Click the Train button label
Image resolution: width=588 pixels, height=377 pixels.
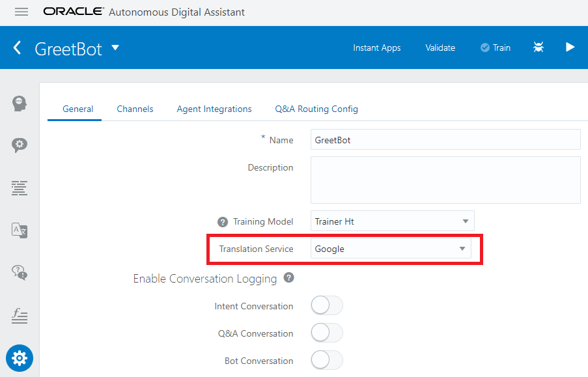pyautogui.click(x=501, y=48)
